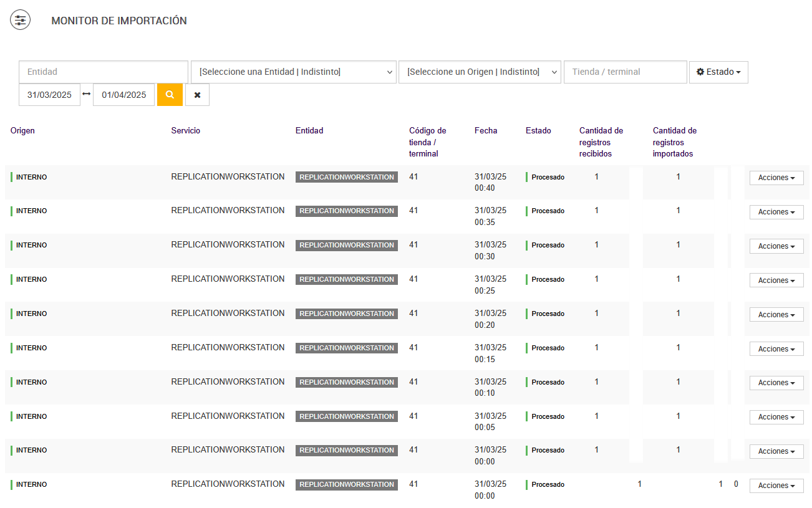Type in the Entidad text field
Image resolution: width=812 pixels, height=508 pixels.
(104, 72)
